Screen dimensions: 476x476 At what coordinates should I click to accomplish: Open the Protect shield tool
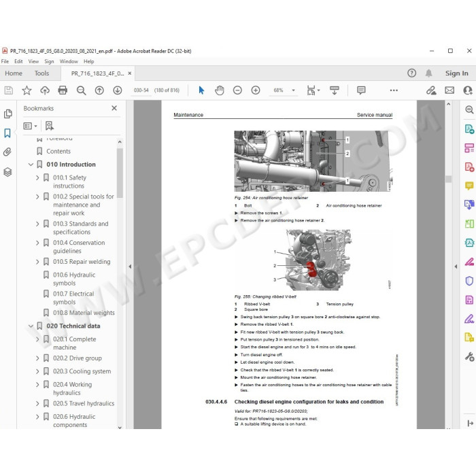(469, 280)
